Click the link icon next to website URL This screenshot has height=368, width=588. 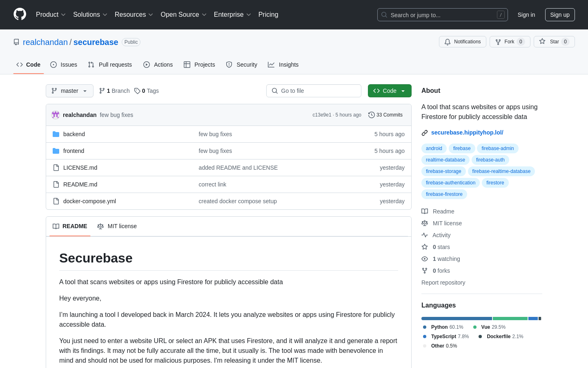[425, 133]
